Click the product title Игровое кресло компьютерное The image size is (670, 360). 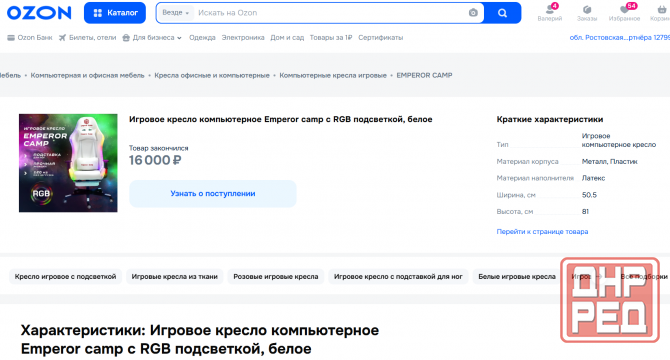(x=280, y=119)
